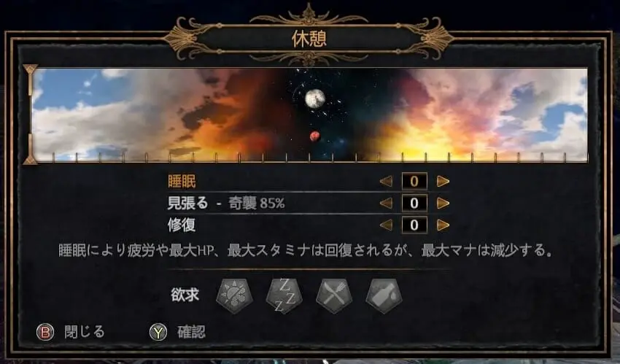Image resolution: width=620 pixels, height=364 pixels.
Task: Select the 修復 menu row
Action: point(309,225)
